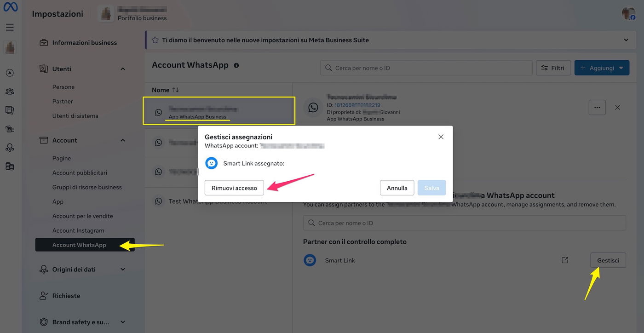Click the layered list icon in the left rail
Screen dimensions: 644x333
(x=10, y=129)
